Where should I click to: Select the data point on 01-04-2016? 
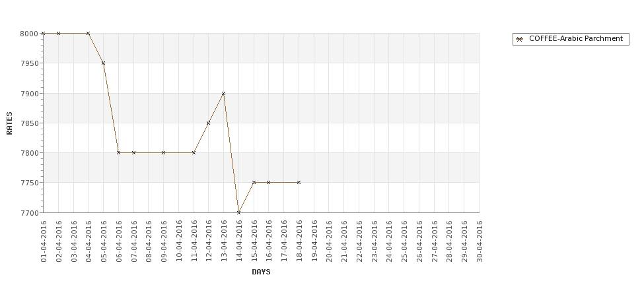click(x=43, y=33)
